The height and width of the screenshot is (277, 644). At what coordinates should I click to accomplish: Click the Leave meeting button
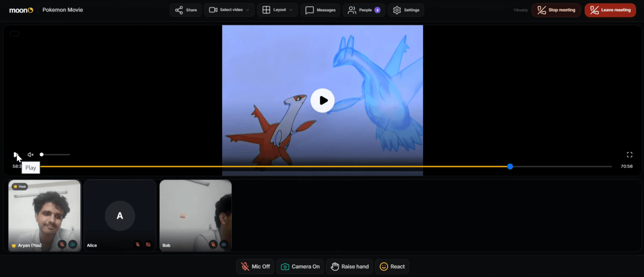[610, 10]
